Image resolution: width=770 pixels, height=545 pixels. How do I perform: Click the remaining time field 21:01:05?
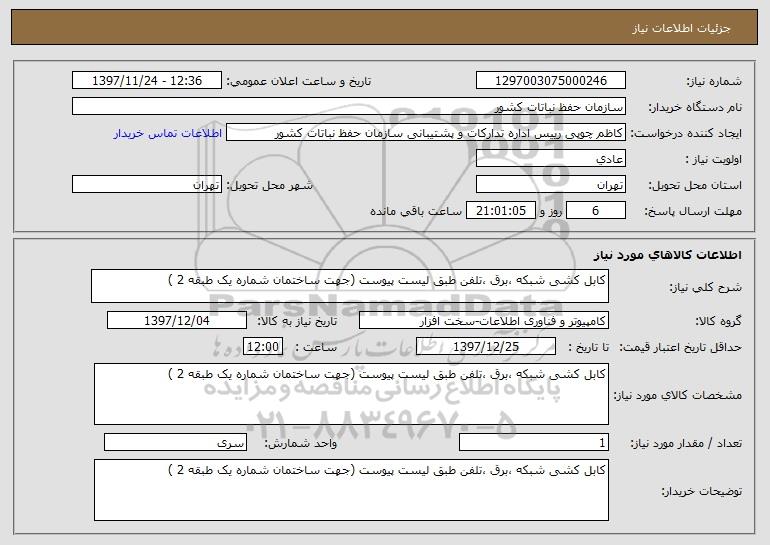(x=500, y=211)
